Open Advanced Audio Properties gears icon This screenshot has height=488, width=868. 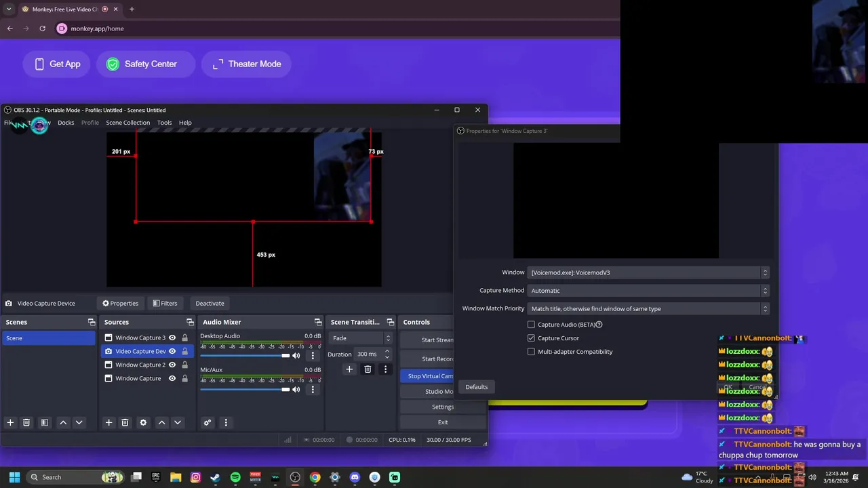pyautogui.click(x=208, y=422)
